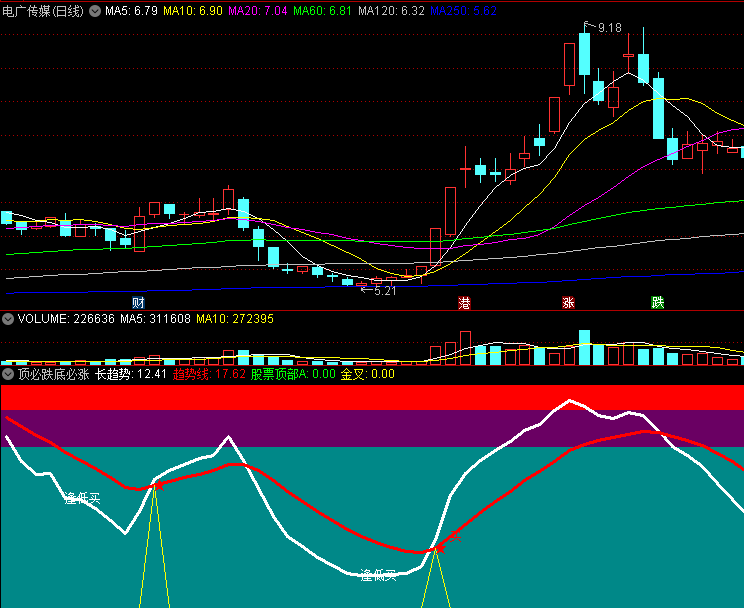
Task: Click the 逢低买 signal at the indicator bottom
Action: point(378,576)
